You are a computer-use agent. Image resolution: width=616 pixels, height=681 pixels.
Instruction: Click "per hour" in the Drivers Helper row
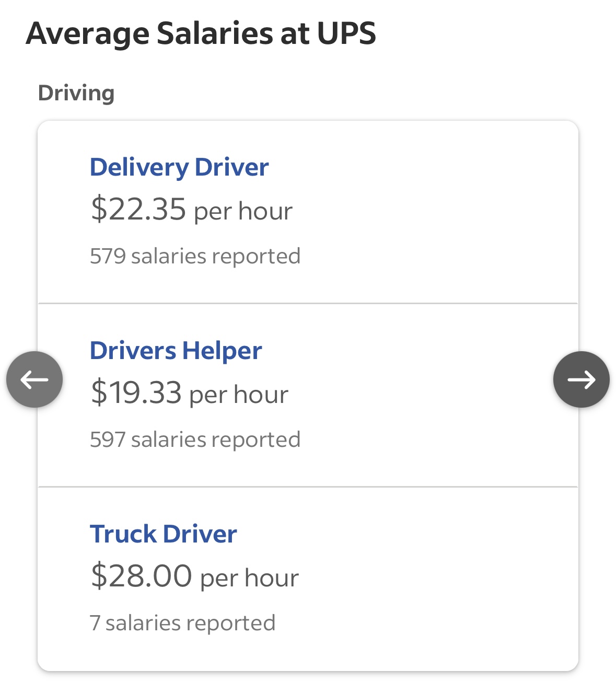(x=239, y=395)
